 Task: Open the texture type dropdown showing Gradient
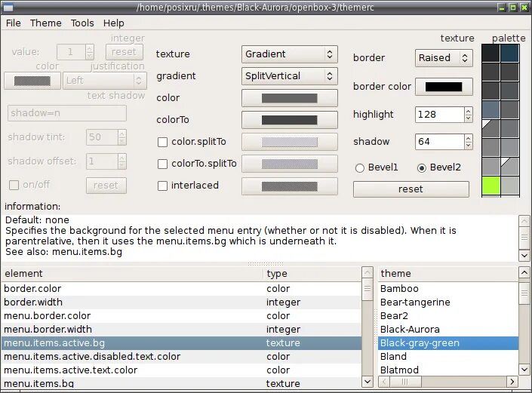[290, 54]
